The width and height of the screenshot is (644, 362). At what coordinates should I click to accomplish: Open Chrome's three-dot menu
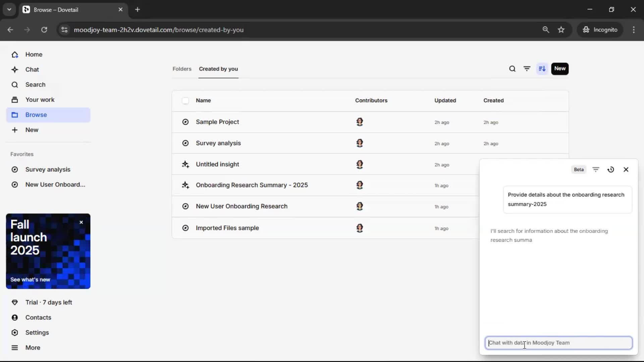tap(634, 29)
